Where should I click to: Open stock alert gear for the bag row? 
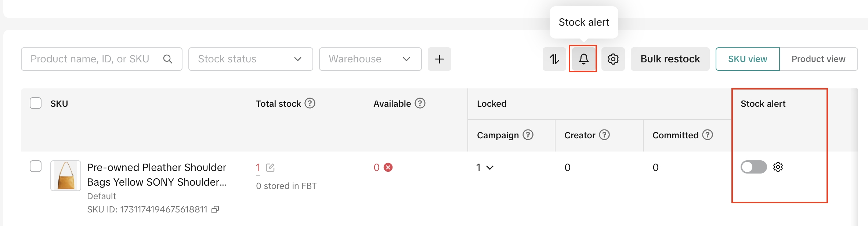778,167
